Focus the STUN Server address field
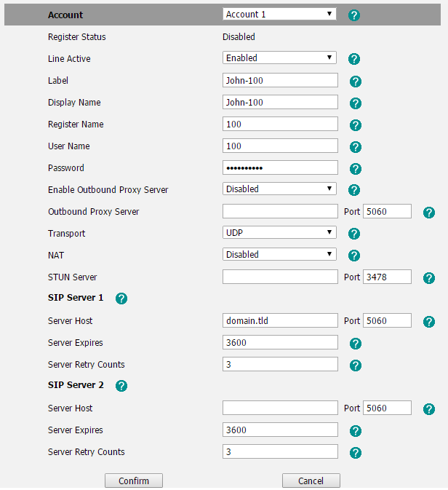Screen dimensions: 448x490 [x=280, y=277]
